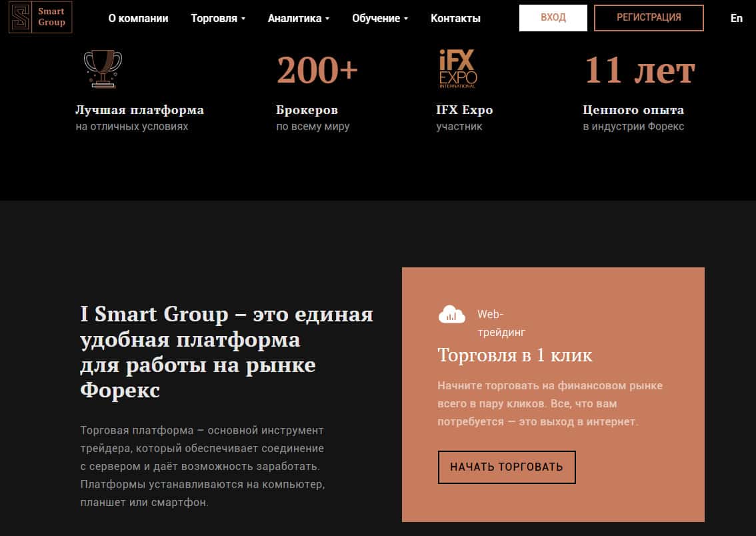This screenshot has width=756, height=536.
Task: Click the по всему миру subtitle
Action: click(x=313, y=127)
